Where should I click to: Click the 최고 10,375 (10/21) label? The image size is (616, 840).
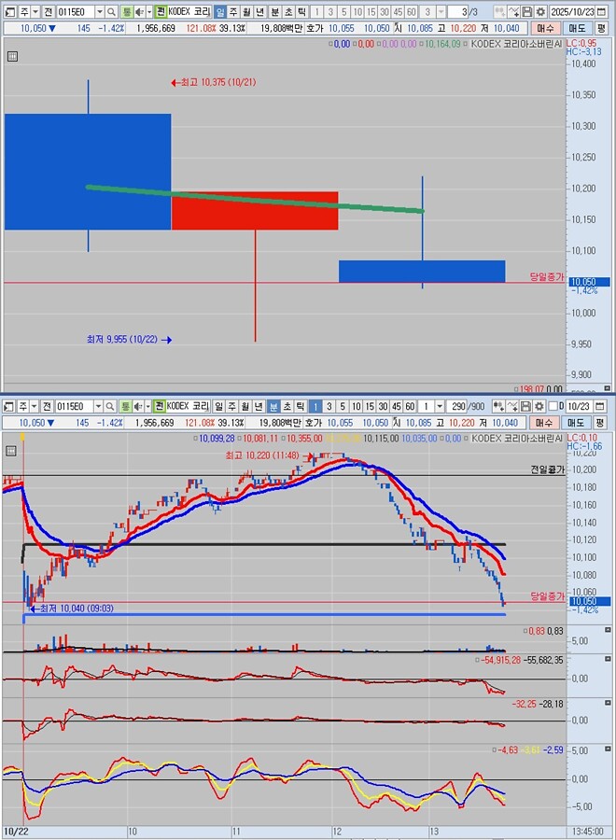tap(213, 82)
